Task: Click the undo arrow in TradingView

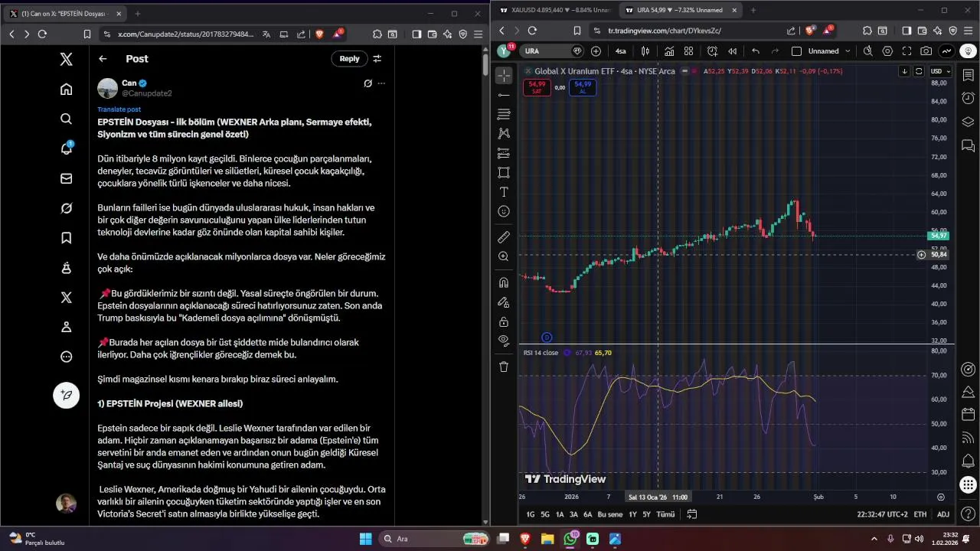Action: (x=756, y=51)
